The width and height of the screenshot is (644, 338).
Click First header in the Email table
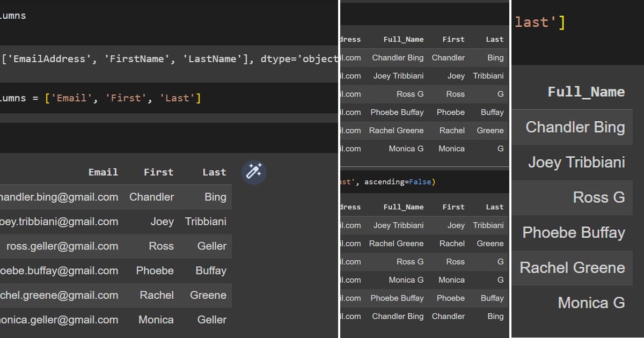pyautogui.click(x=158, y=172)
